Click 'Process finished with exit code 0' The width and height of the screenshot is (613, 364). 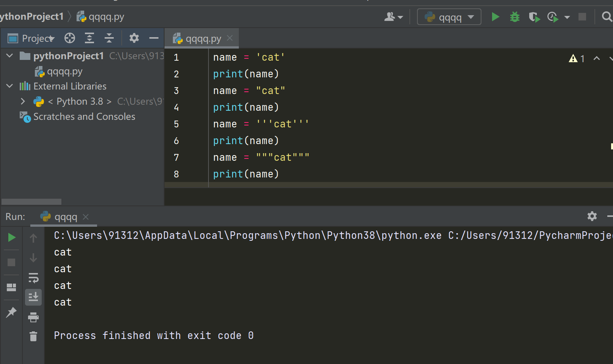tap(154, 336)
